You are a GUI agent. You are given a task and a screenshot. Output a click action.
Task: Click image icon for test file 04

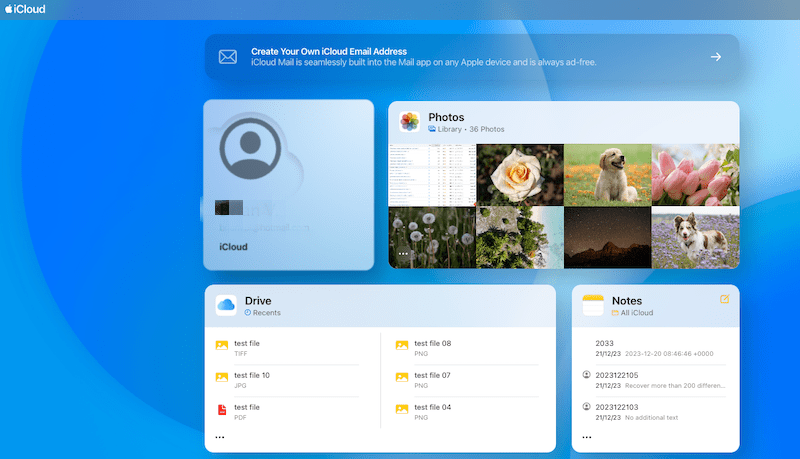pos(402,409)
